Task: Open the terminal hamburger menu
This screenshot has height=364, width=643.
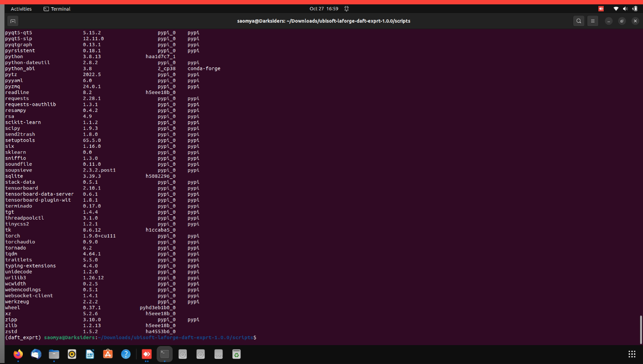Action: click(593, 21)
